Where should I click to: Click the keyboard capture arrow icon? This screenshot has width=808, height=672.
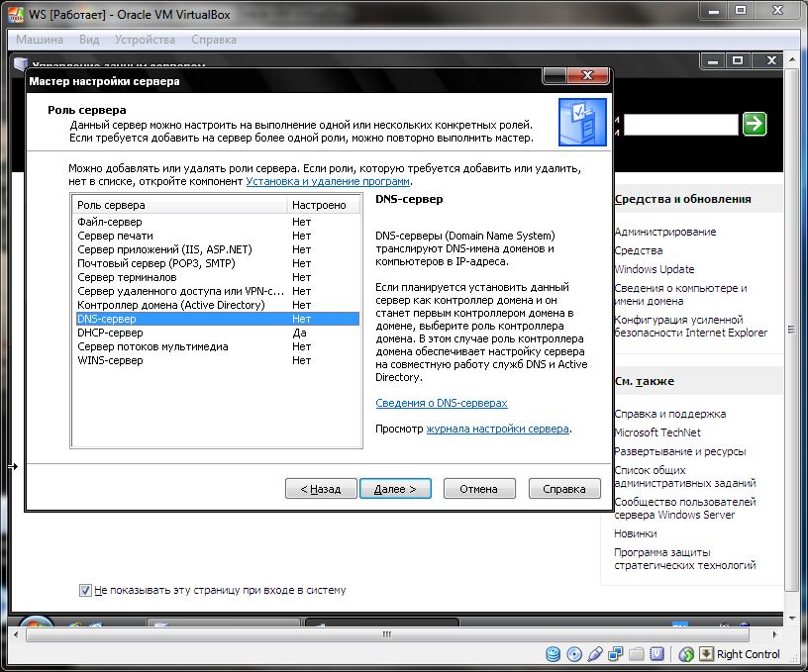point(706,654)
